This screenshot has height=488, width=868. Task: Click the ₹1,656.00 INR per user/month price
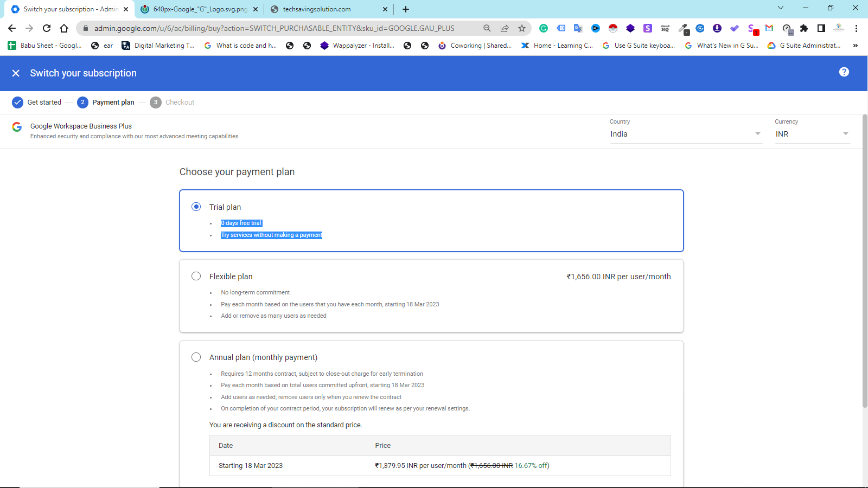click(618, 277)
